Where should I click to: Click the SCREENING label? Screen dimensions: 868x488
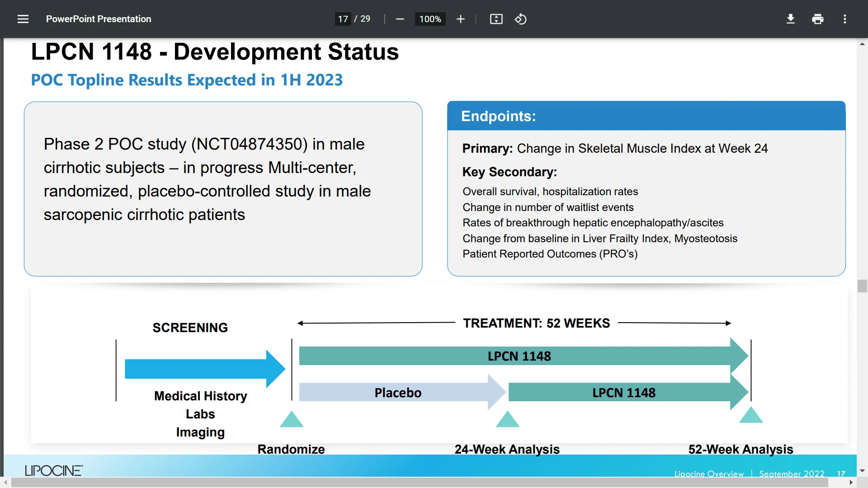coord(190,328)
